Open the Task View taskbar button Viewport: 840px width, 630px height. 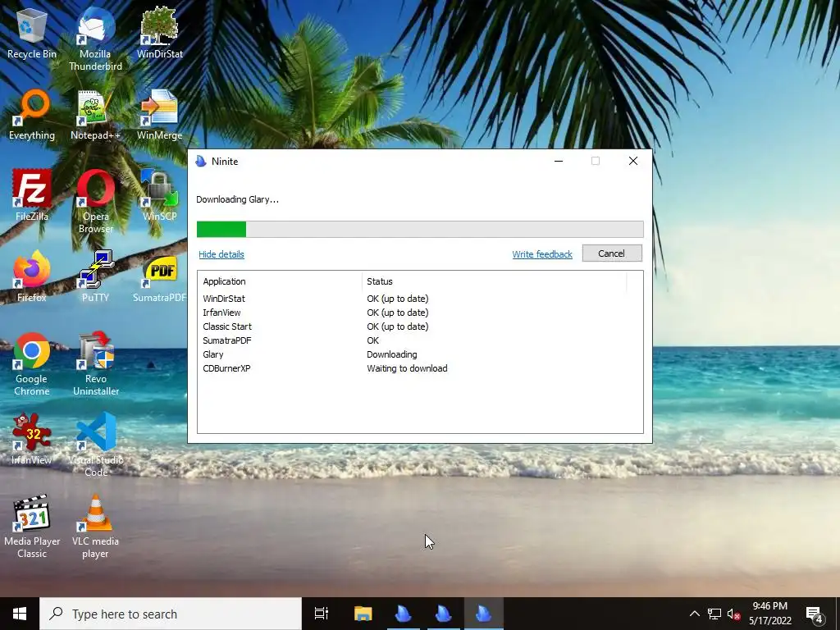point(322,614)
